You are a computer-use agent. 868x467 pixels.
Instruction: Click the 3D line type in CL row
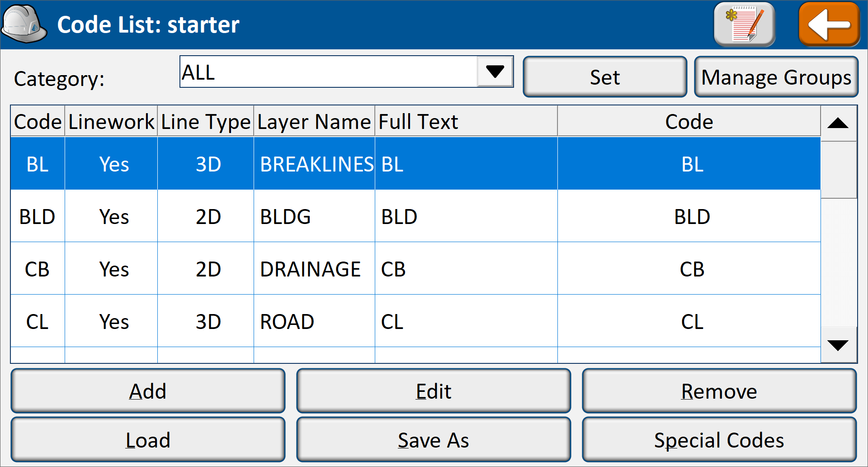tap(206, 321)
